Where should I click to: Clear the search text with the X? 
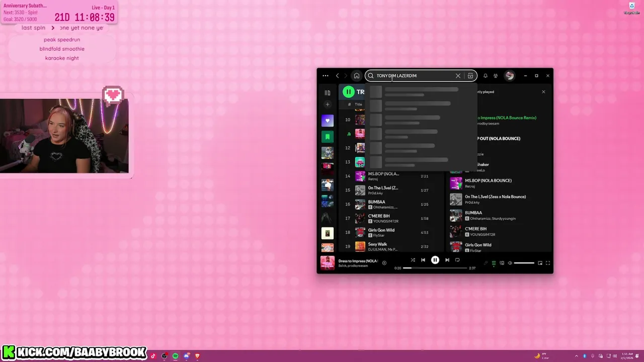pos(458,76)
